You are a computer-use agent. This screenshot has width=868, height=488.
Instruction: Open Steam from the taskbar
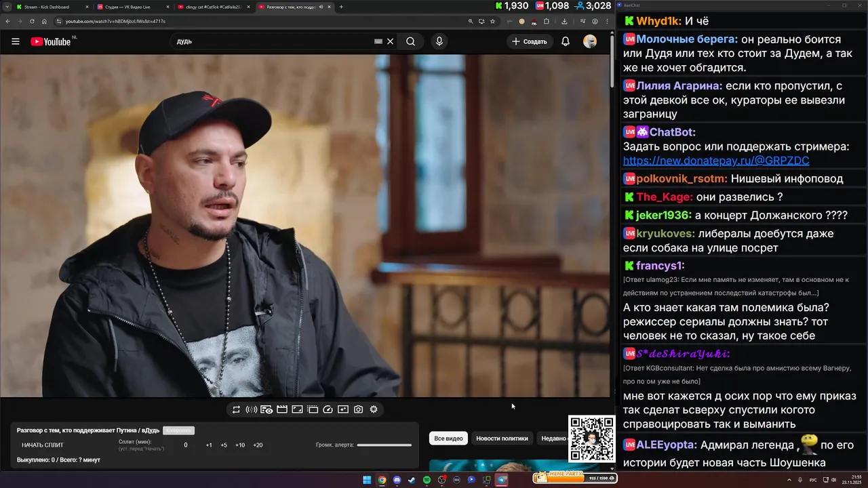(x=412, y=480)
